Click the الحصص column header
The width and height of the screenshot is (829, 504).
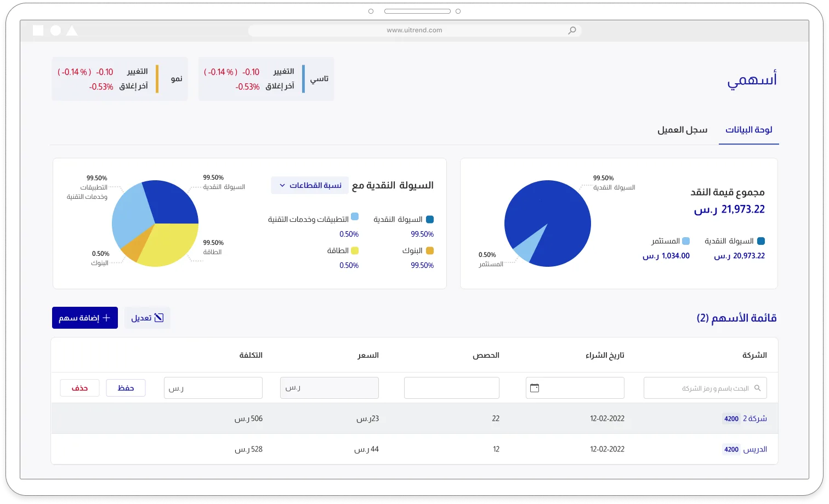tap(486, 356)
